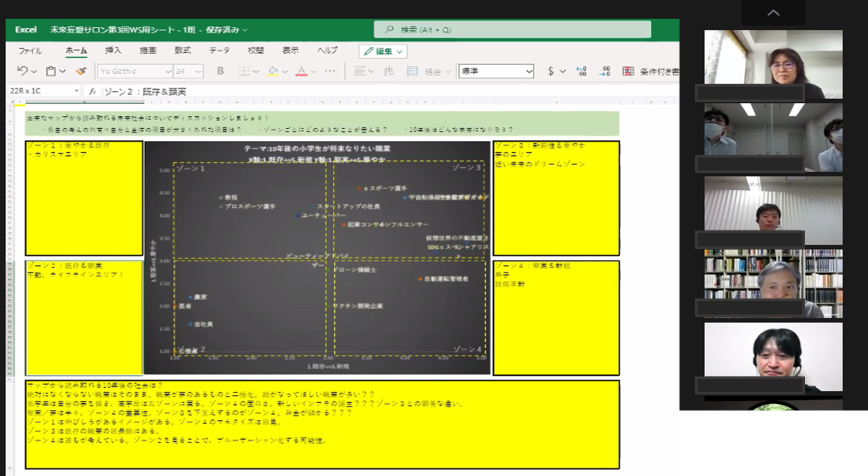Apply the Font Color to selection
Image resolution: width=868 pixels, height=476 pixels.
tap(302, 71)
